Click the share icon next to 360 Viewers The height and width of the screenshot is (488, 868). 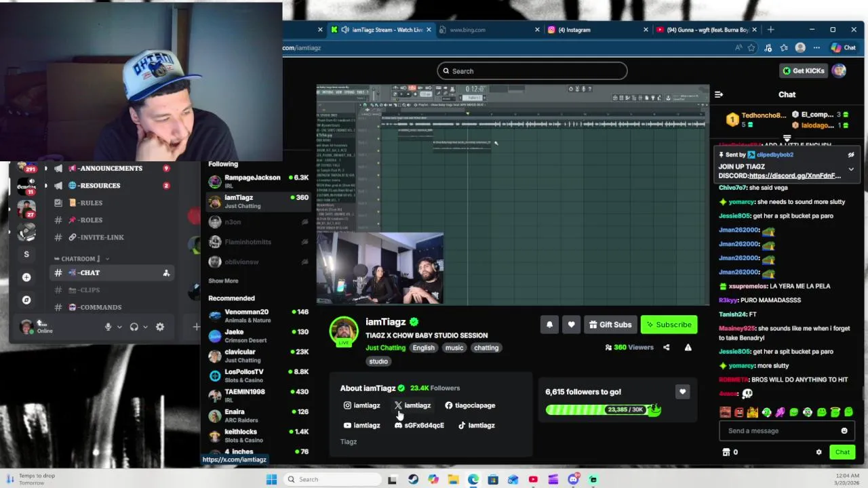(666, 348)
